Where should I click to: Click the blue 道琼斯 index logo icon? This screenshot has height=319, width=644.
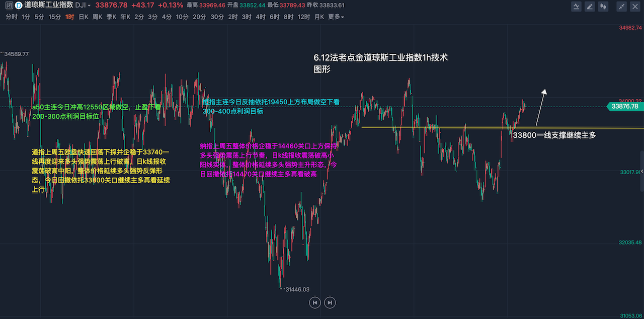(x=19, y=6)
